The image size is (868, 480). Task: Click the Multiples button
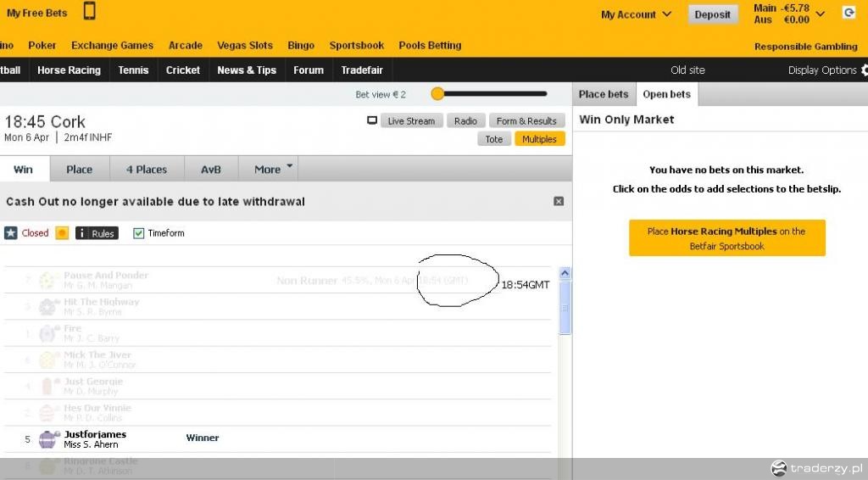click(x=540, y=139)
